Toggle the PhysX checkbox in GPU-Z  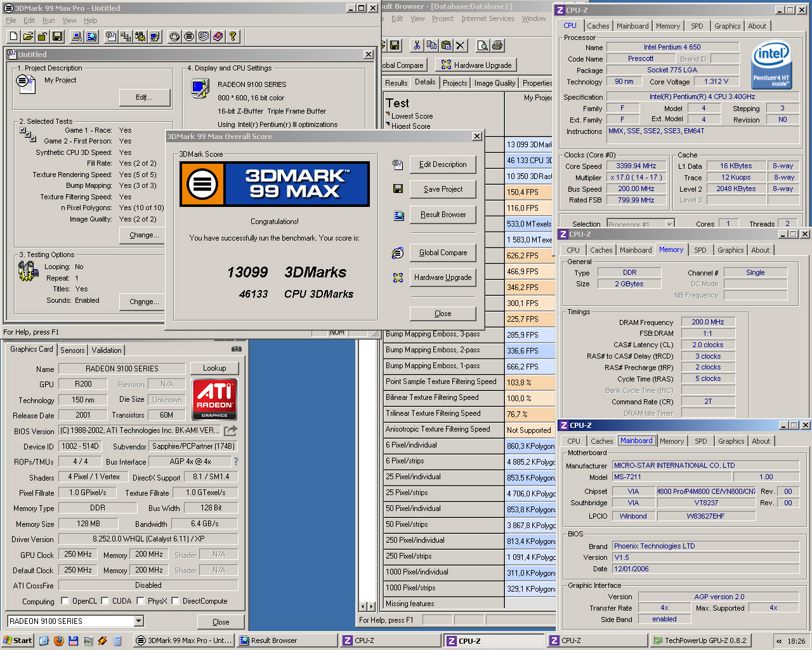pos(140,600)
